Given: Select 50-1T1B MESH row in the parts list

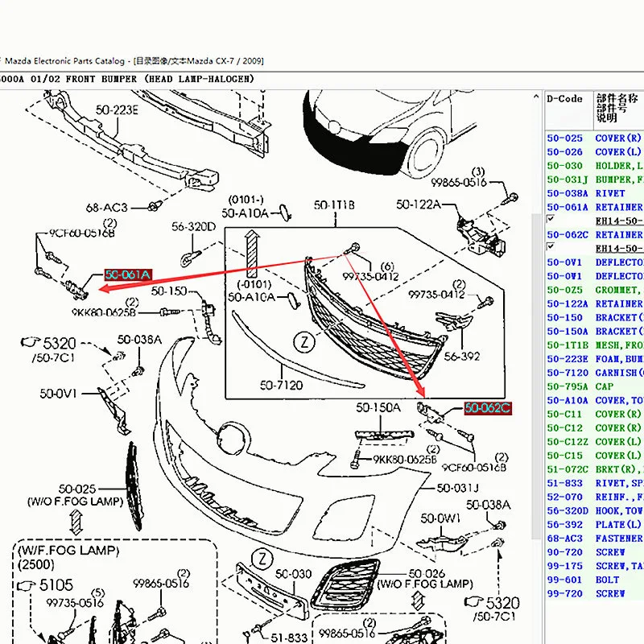Looking at the screenshot, I should pyautogui.click(x=594, y=345).
